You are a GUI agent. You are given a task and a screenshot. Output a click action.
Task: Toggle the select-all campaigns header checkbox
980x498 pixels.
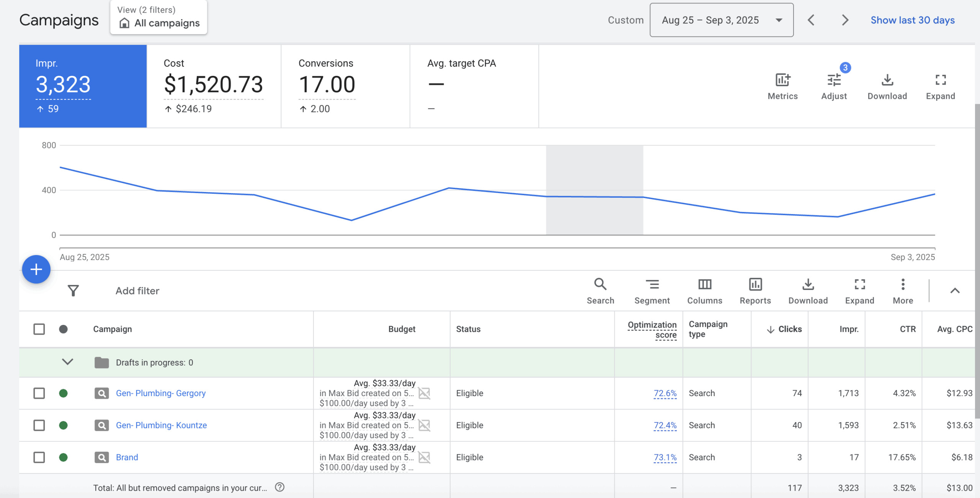pos(39,329)
